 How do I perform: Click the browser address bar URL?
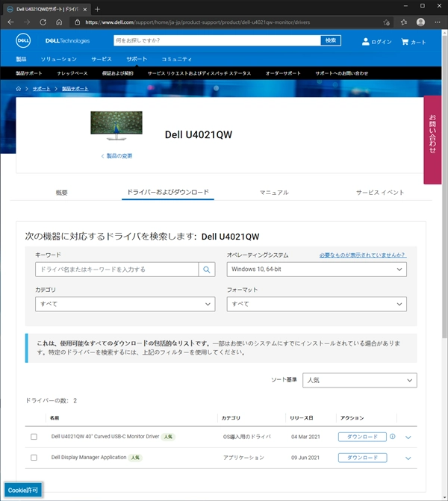click(x=197, y=22)
